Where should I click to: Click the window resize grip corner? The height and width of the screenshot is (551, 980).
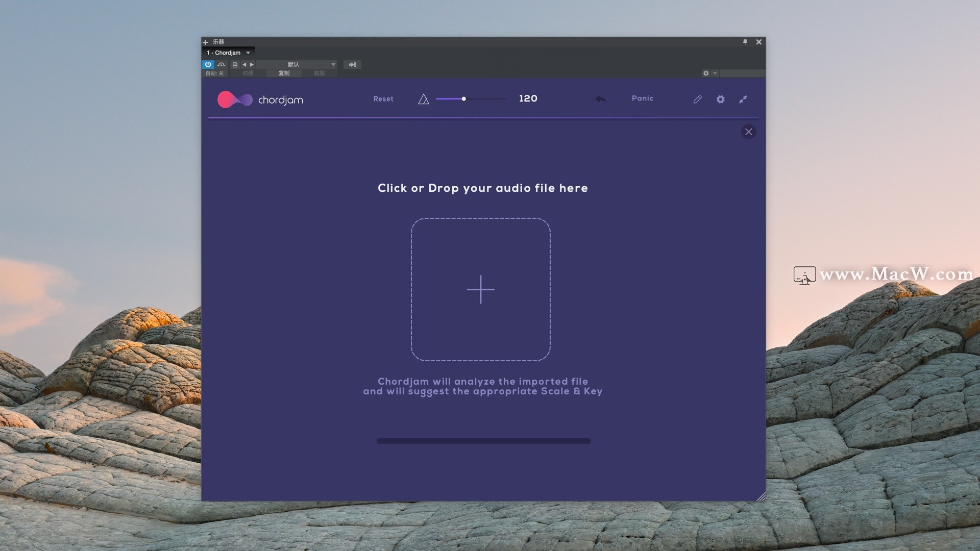click(x=761, y=496)
